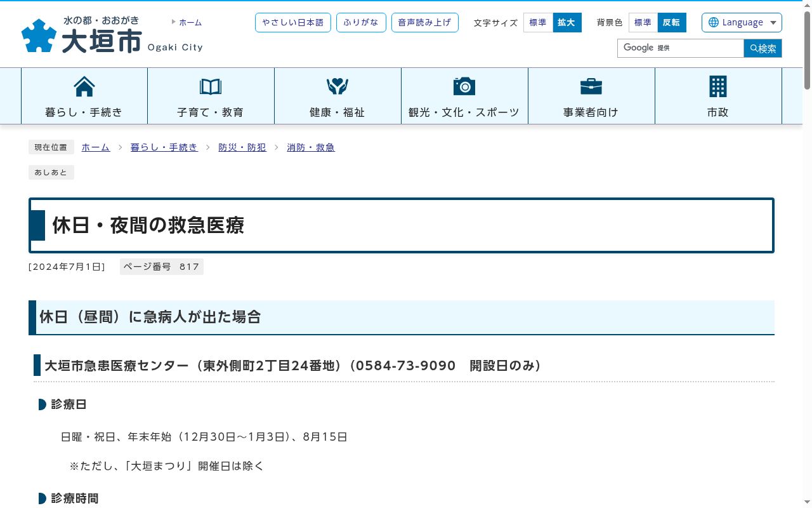Open the 市政 menu label
Image resolution: width=812 pixels, height=508 pixels.
[718, 112]
